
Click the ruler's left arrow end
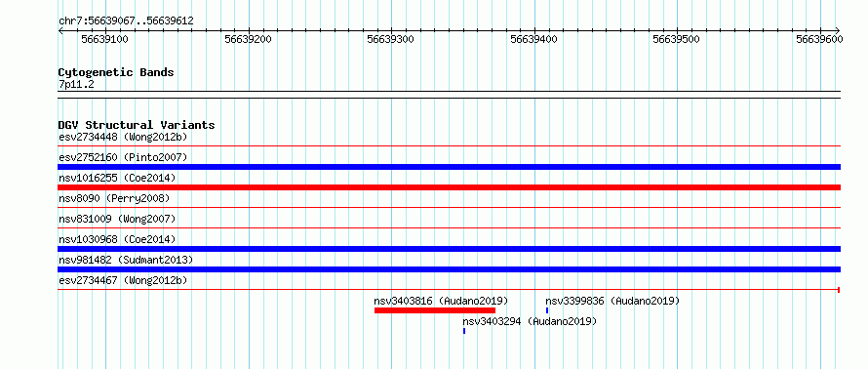tap(60, 31)
